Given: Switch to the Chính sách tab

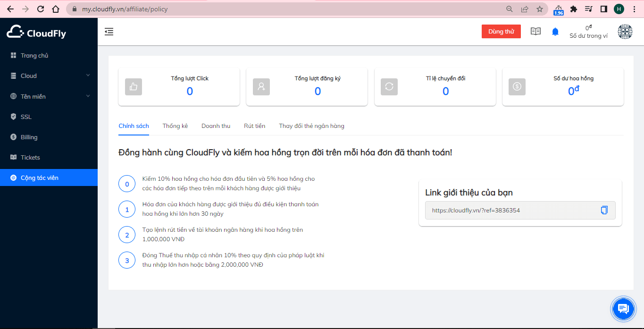Looking at the screenshot, I should click(134, 126).
